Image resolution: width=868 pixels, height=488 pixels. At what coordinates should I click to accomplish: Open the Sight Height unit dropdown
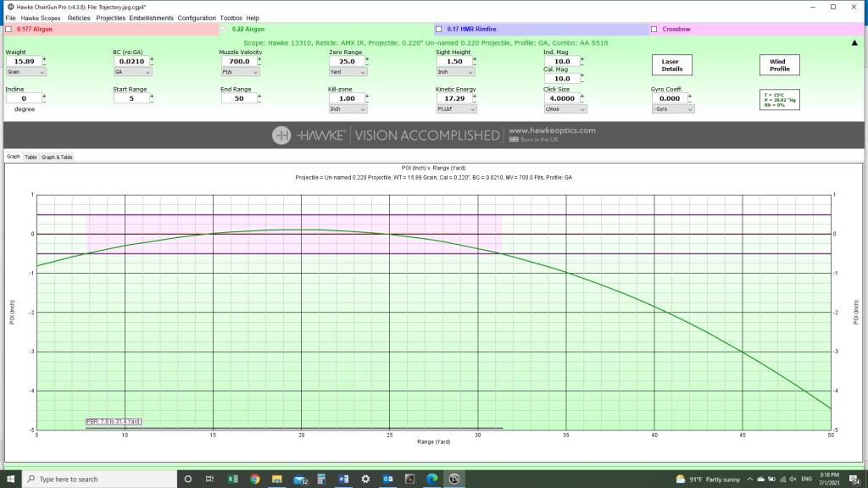455,72
